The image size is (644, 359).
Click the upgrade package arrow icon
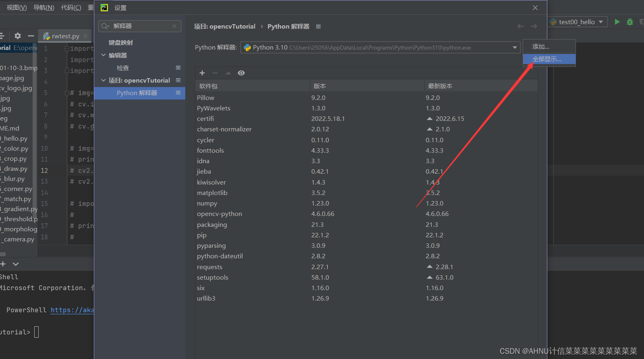[x=228, y=73]
